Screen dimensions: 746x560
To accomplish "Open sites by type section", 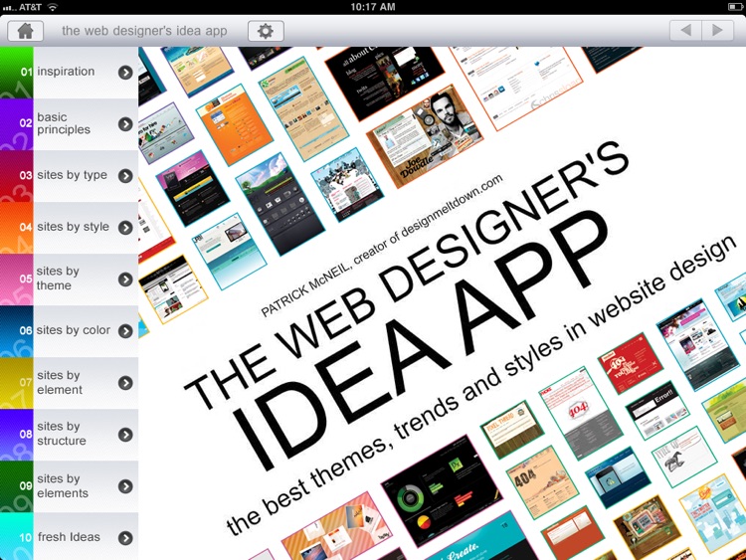I will tap(69, 176).
